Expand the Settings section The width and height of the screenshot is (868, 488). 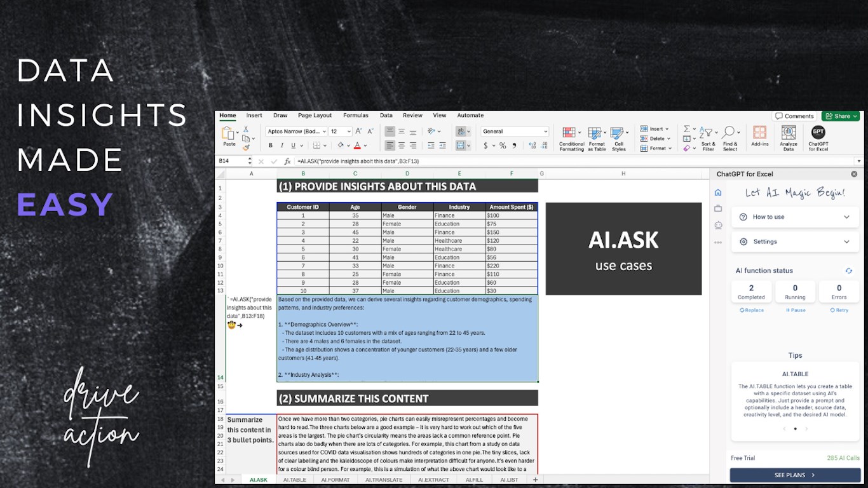tap(795, 241)
